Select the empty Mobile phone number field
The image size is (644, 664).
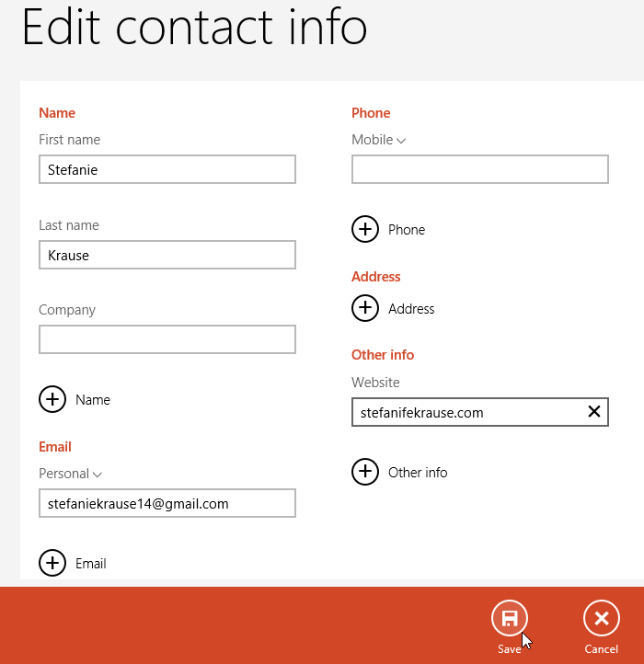[479, 169]
